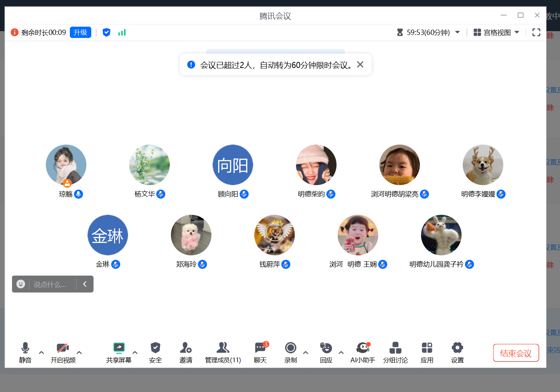Viewport: 560px width, 392px height.
Task: Select 琼觞 host avatar
Action: [66, 165]
